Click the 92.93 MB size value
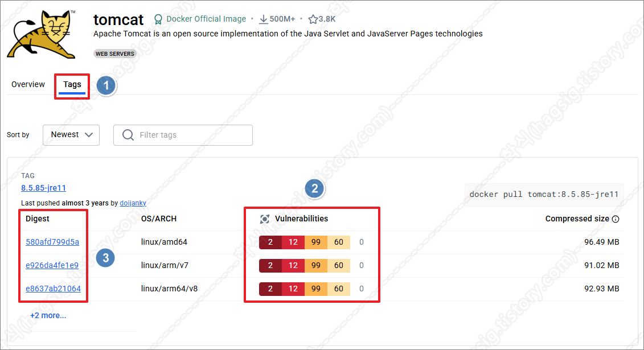Viewport: 644px width, 350px height. tap(602, 289)
